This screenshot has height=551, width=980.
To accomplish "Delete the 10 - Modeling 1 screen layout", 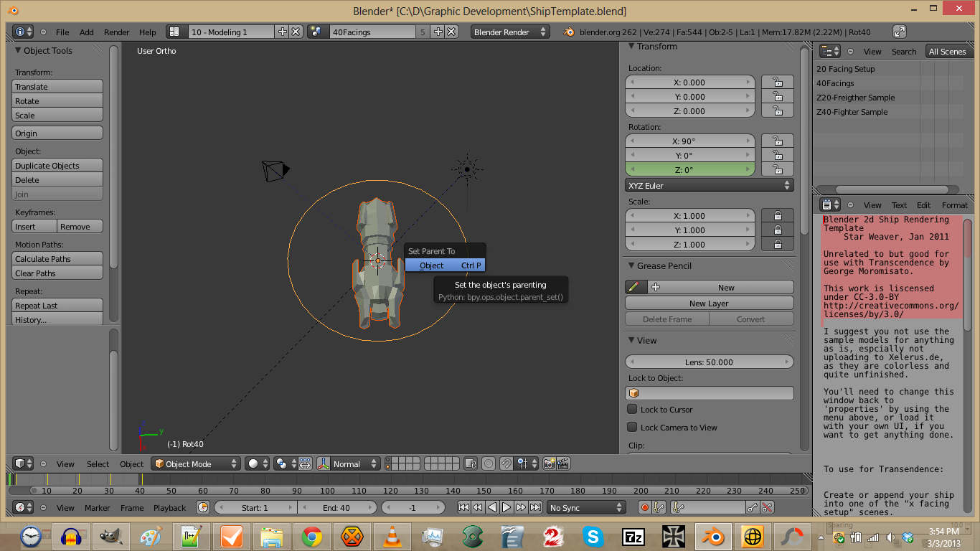I will (296, 32).
